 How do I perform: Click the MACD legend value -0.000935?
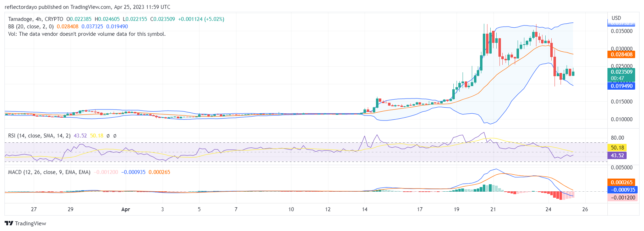click(133, 172)
